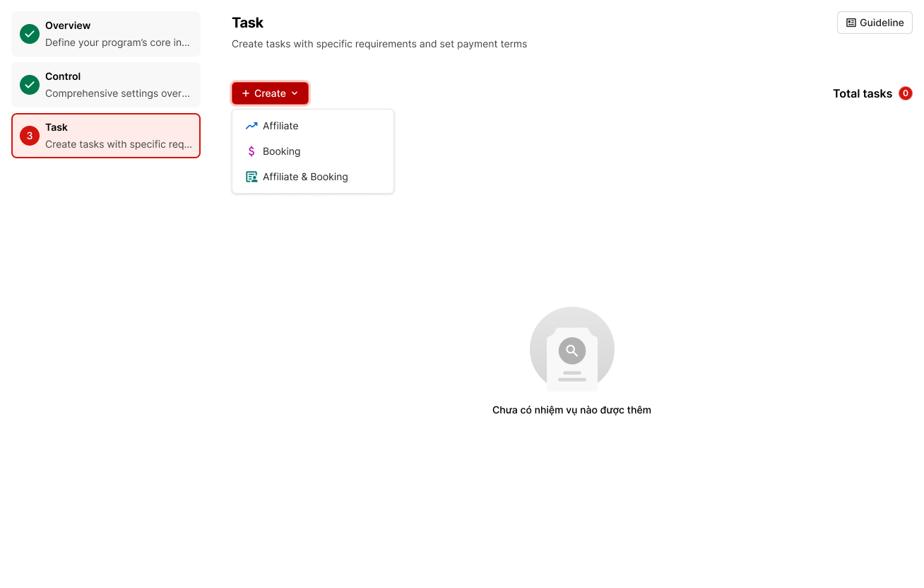Go to the Overview step card

(106, 34)
